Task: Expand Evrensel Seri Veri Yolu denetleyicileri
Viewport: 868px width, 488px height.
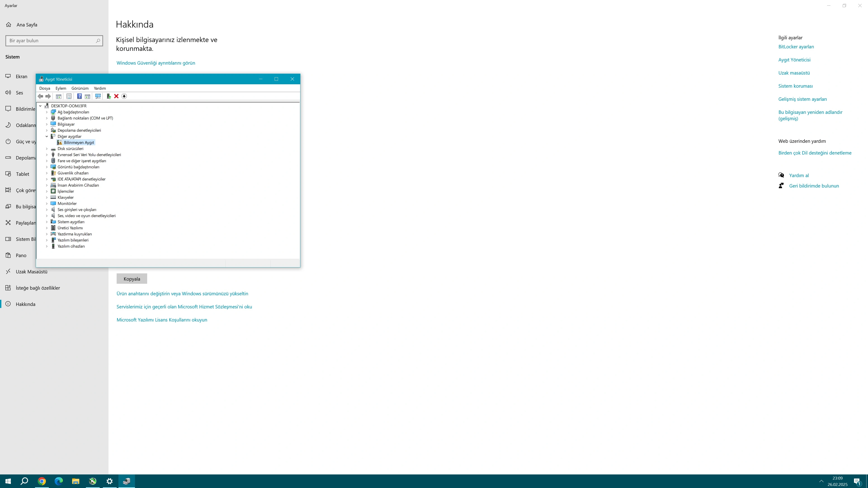Action: pos(47,155)
